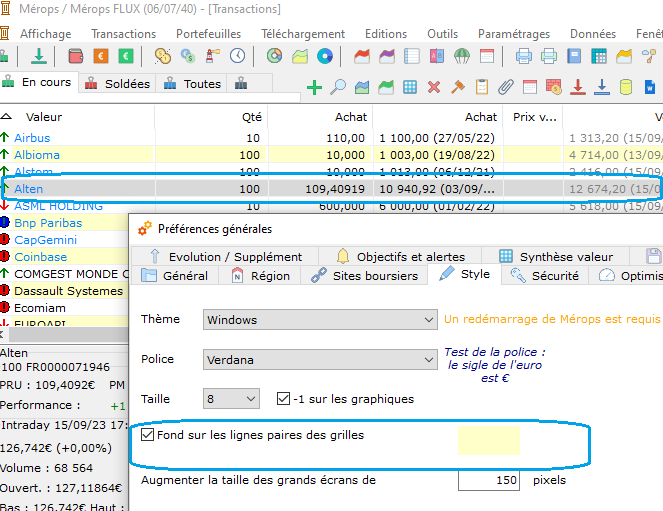The image size is (663, 511).
Task: Open the Albioma value link
Action: coord(37,155)
